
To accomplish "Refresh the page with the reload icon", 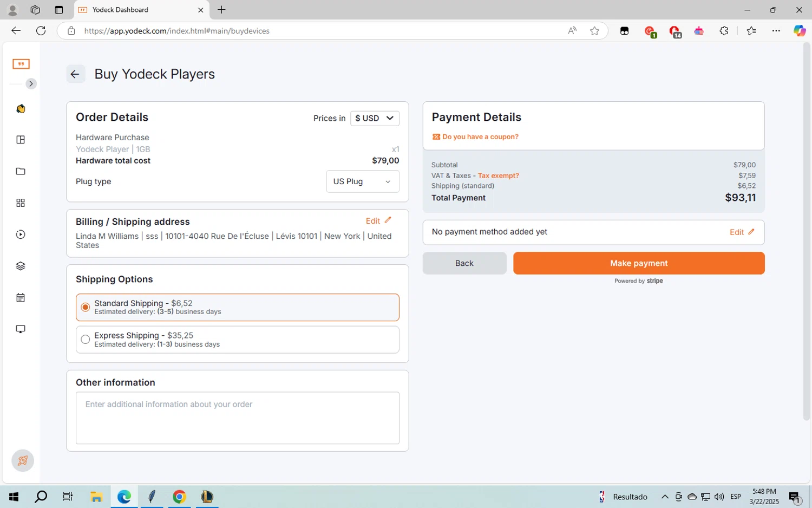I will coord(41,31).
